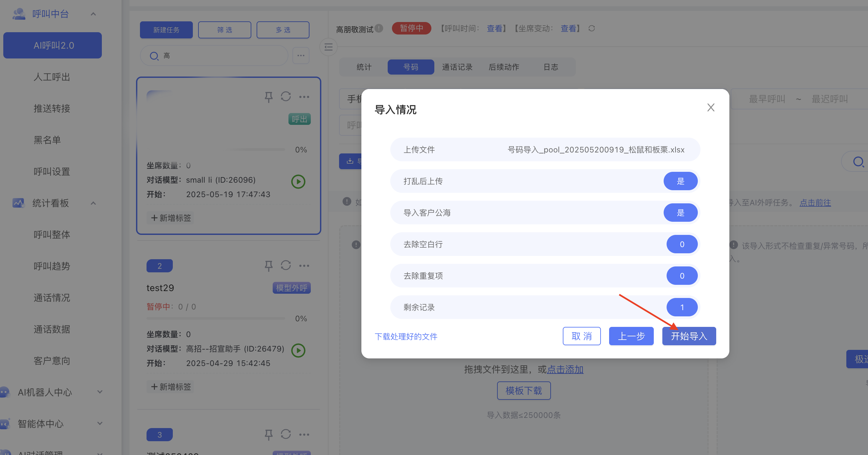868x455 pixels.
Task: Toggle the 打乱后上传 是 switch
Action: pos(680,181)
